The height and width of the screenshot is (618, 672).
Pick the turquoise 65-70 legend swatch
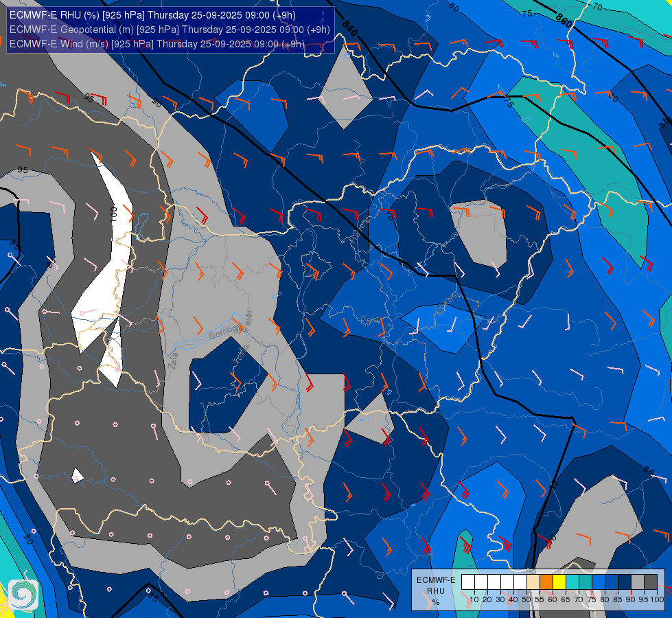(572, 582)
